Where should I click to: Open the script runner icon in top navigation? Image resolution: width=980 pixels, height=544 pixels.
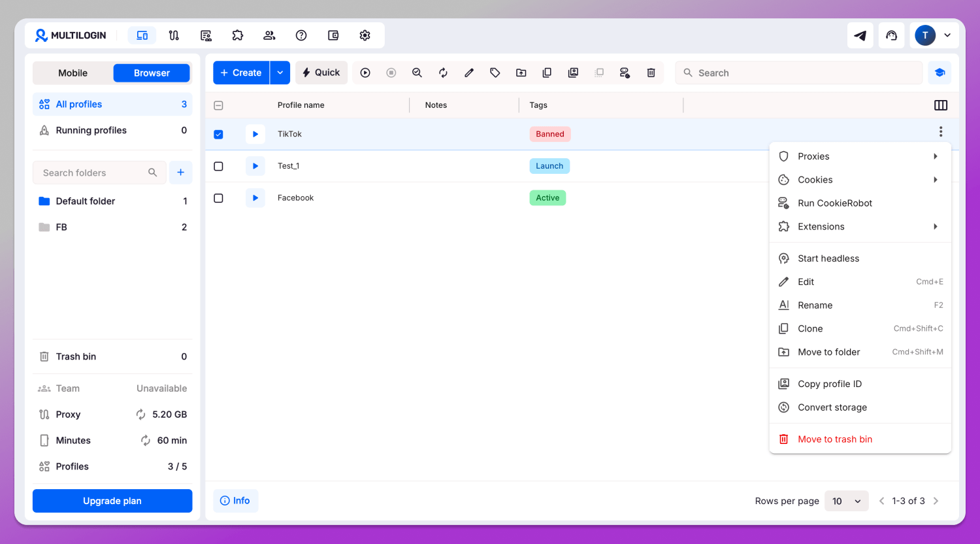tap(206, 35)
